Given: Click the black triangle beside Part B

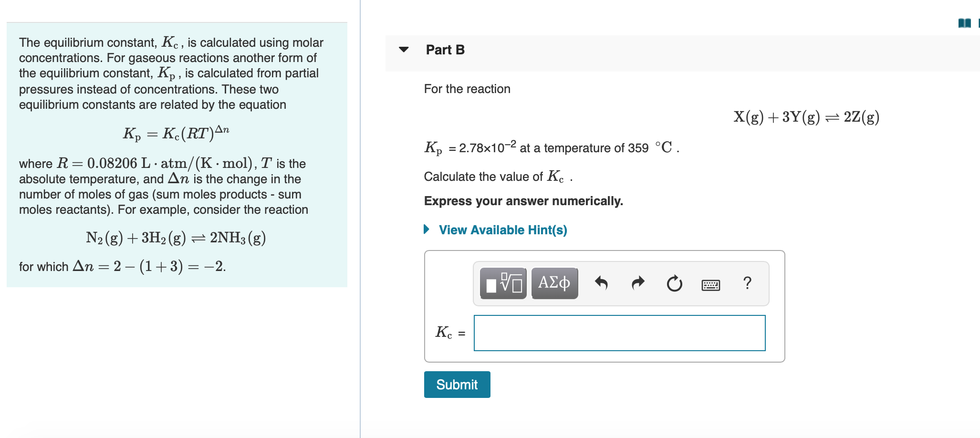Looking at the screenshot, I should coord(403,49).
